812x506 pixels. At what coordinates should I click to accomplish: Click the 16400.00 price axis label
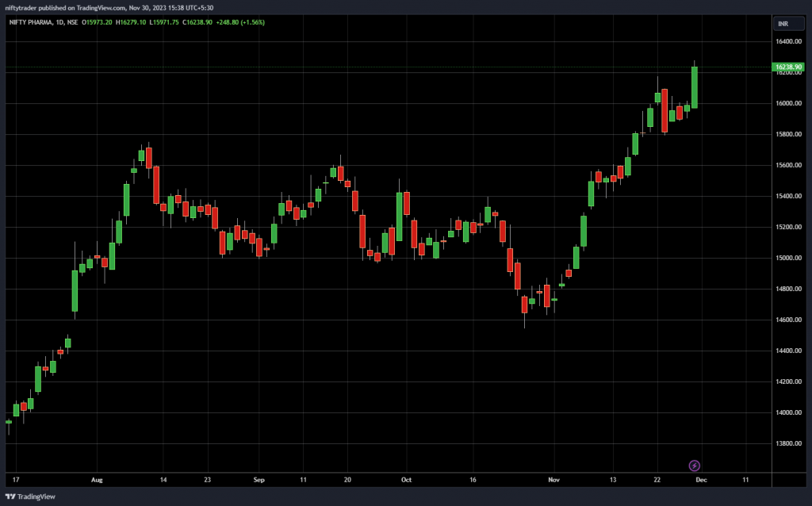[788, 41]
